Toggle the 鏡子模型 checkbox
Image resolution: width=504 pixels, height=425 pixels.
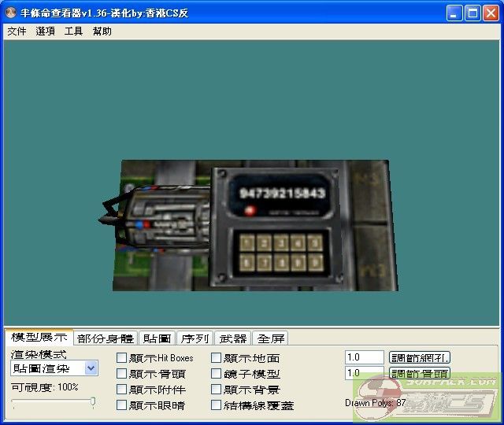[217, 374]
